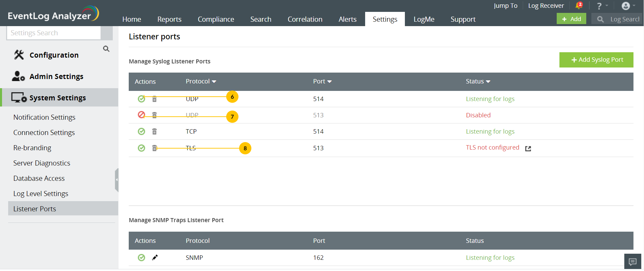Collapse the left sidebar panel handle
This screenshot has width=644, height=271.
[x=117, y=180]
